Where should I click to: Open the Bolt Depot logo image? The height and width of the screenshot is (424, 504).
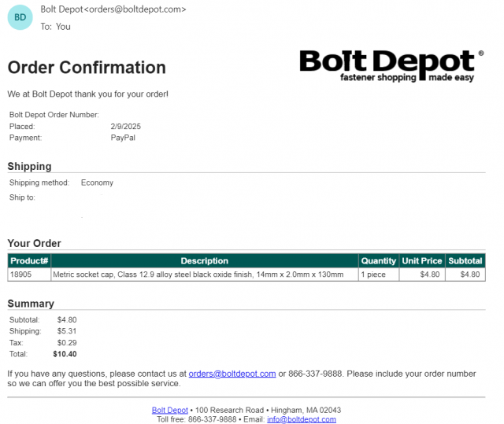point(391,65)
